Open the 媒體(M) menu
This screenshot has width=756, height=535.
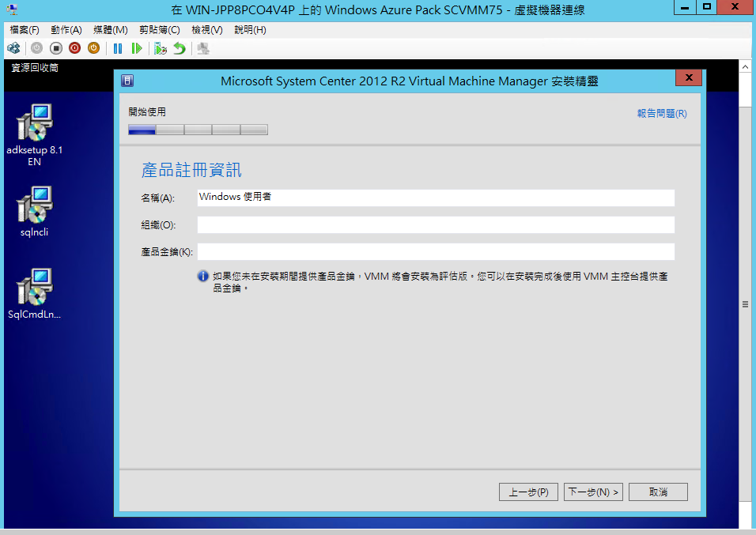pyautogui.click(x=111, y=30)
